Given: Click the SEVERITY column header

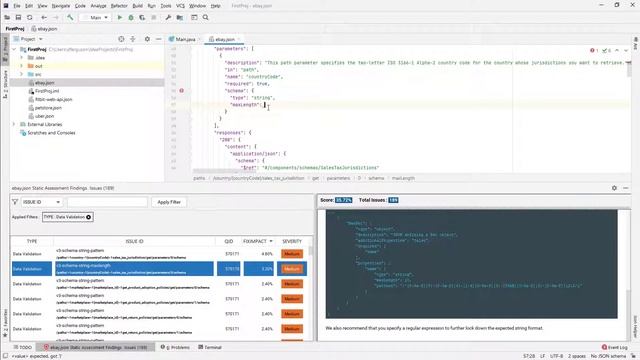Looking at the screenshot, I should tap(292, 241).
